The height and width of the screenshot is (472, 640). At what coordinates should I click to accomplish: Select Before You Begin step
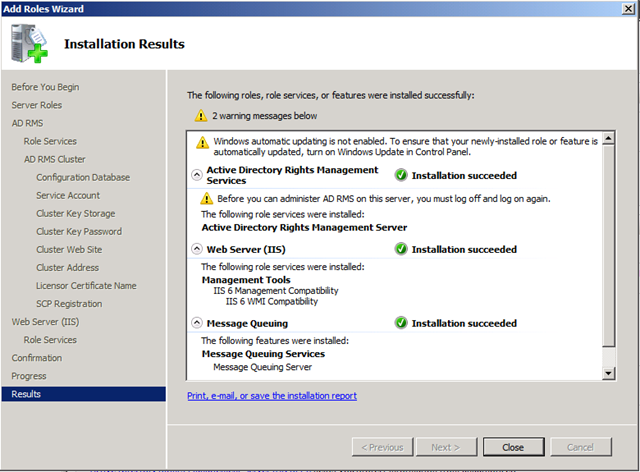(45, 87)
